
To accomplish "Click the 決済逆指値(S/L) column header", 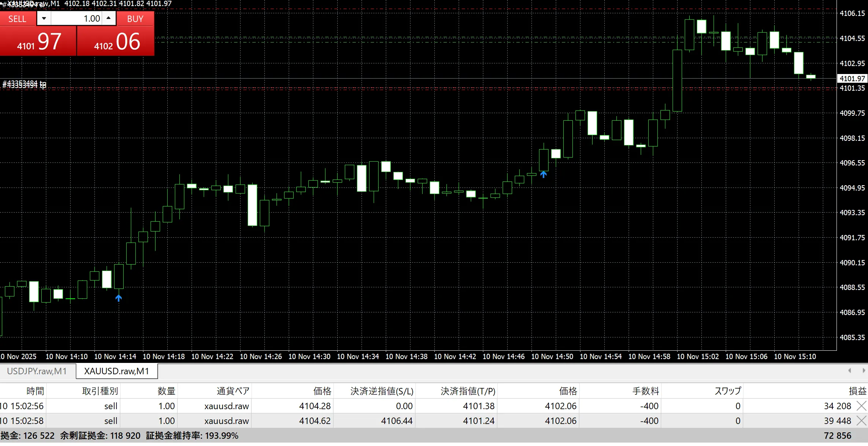I will pyautogui.click(x=381, y=391).
